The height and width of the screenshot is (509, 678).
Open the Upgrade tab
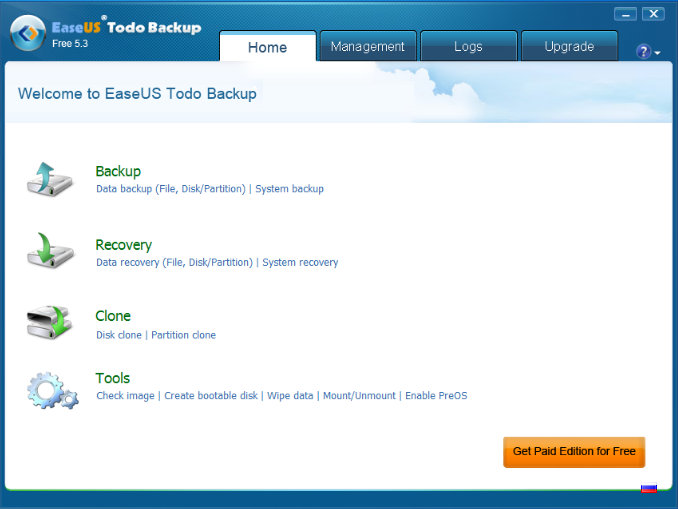569,46
